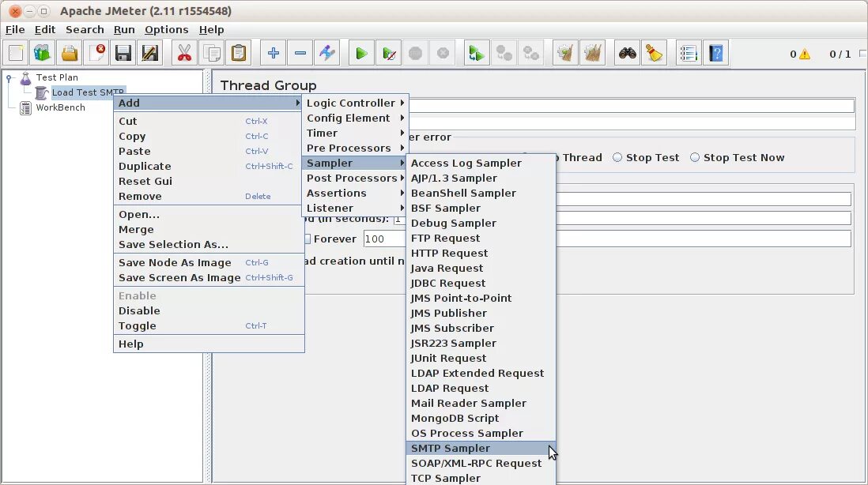Select the Stop Test Now radio button
This screenshot has width=868, height=485.
(x=695, y=158)
